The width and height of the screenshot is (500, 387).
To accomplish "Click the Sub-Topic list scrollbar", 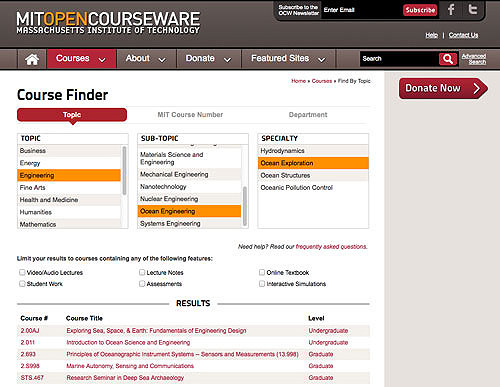I will point(245,206).
